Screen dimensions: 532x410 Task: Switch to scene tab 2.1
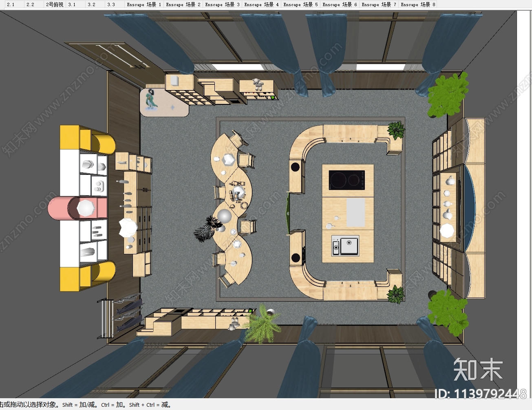tap(14, 4)
